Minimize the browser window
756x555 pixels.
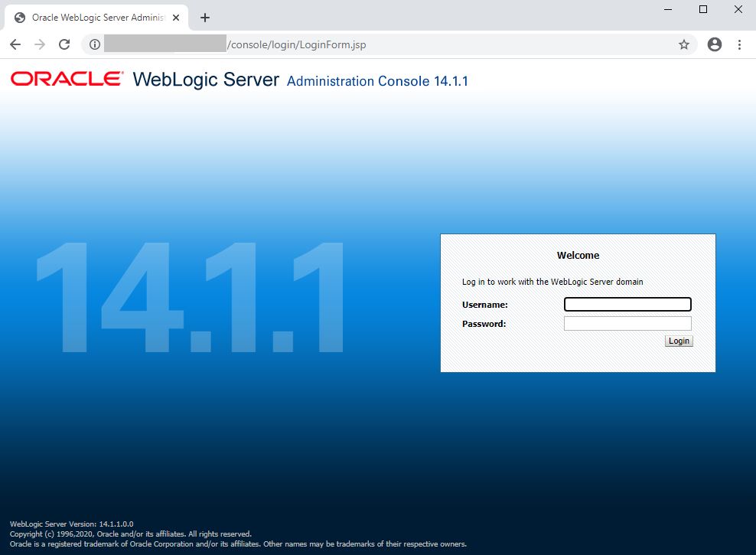coord(668,9)
